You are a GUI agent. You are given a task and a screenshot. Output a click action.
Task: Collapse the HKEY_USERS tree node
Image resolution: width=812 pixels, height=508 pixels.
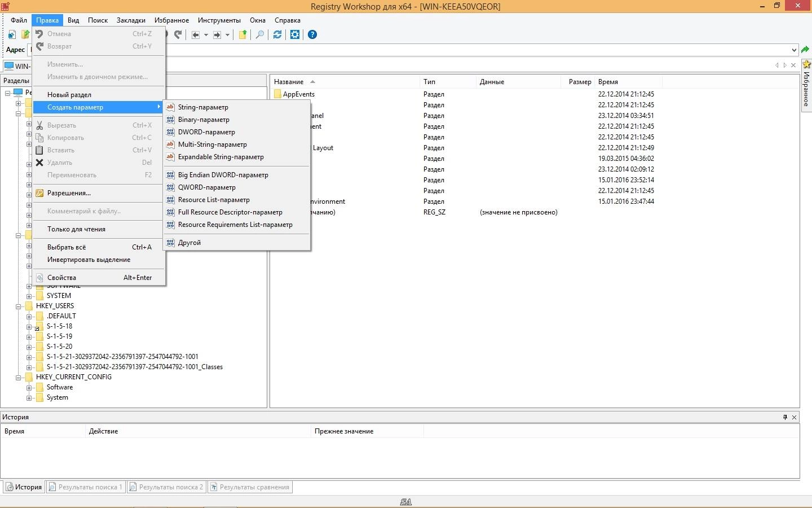click(x=19, y=306)
